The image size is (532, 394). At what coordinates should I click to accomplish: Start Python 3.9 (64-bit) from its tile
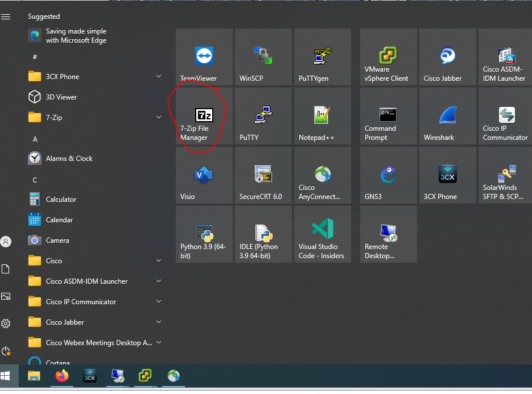[204, 234]
